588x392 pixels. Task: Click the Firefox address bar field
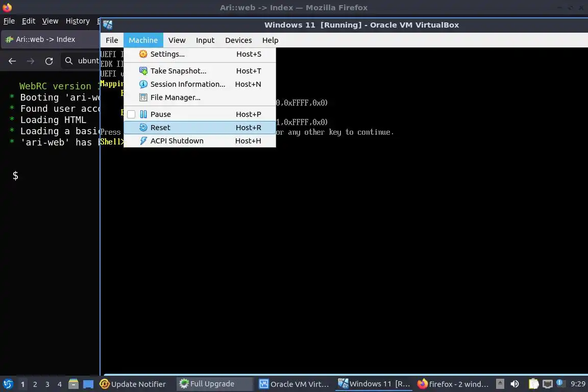80,61
